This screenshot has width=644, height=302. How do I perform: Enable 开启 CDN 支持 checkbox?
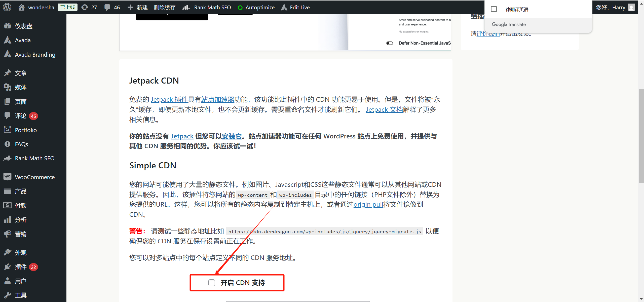[211, 283]
